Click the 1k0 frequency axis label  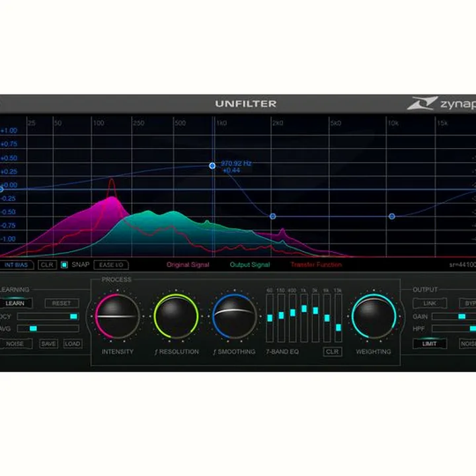[222, 123]
